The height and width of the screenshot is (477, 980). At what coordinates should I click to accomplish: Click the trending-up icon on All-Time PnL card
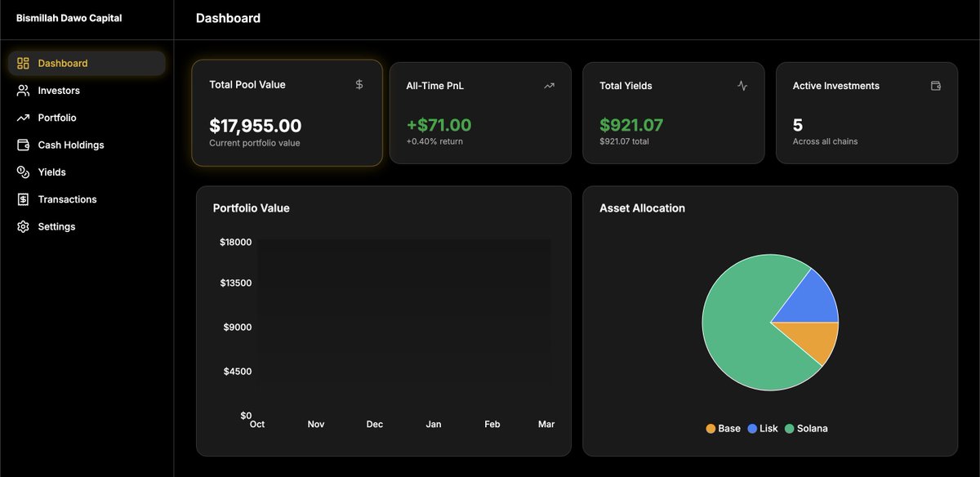[x=549, y=86]
